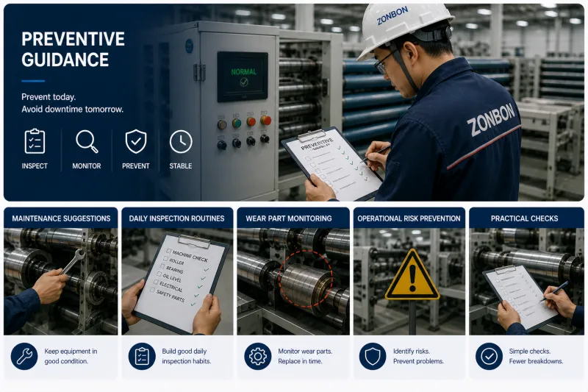The width and height of the screenshot is (588, 392).
Task: Open the Daily Inspection Routines header
Action: (x=177, y=218)
